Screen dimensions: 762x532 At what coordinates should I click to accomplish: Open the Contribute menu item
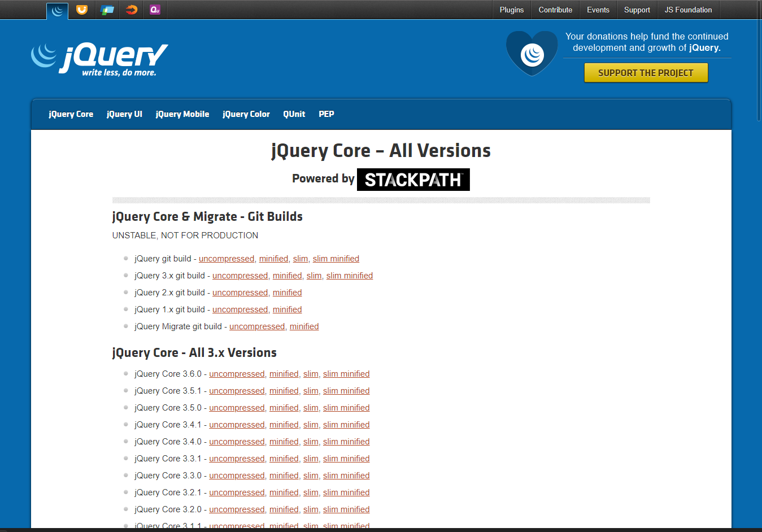click(555, 10)
